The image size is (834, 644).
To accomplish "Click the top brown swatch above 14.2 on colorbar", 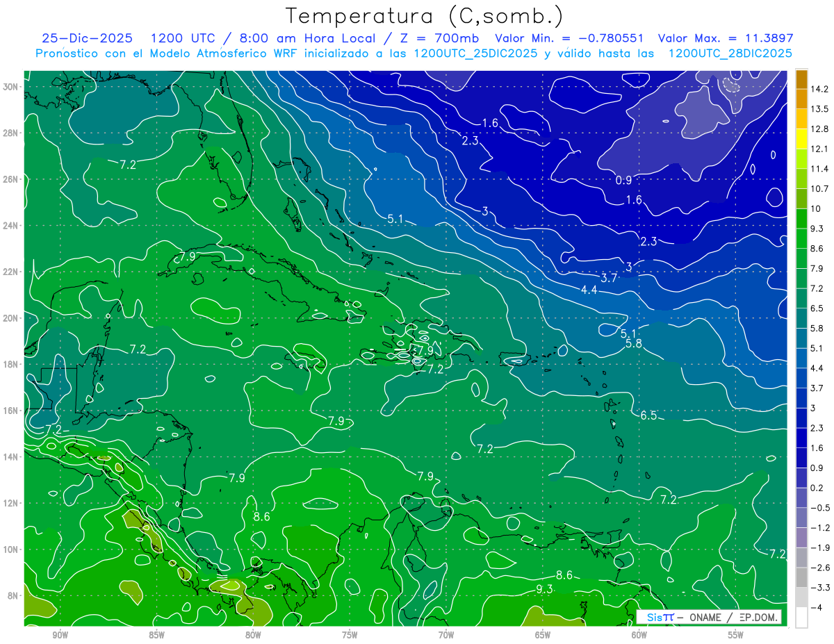I will [801, 79].
